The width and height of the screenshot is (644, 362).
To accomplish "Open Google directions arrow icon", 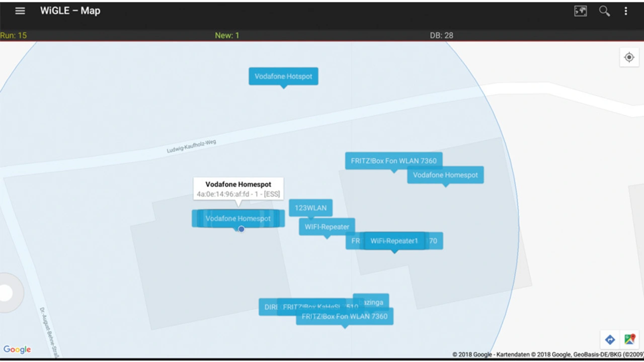I will click(x=610, y=340).
